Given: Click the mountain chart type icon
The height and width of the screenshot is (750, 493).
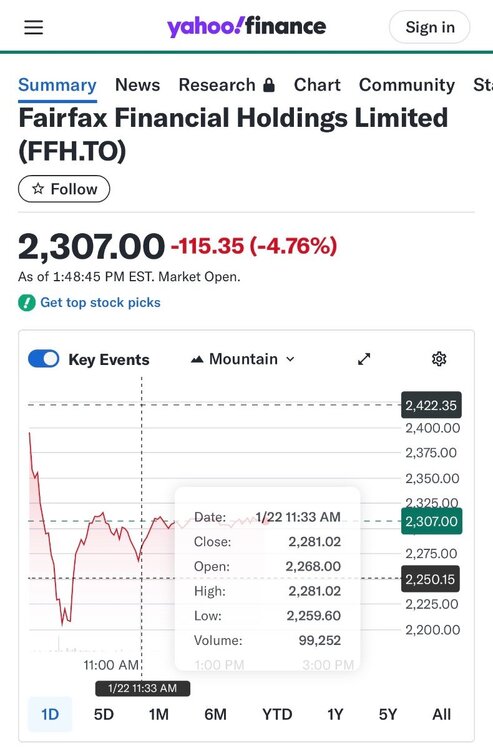Looking at the screenshot, I should click(197, 359).
